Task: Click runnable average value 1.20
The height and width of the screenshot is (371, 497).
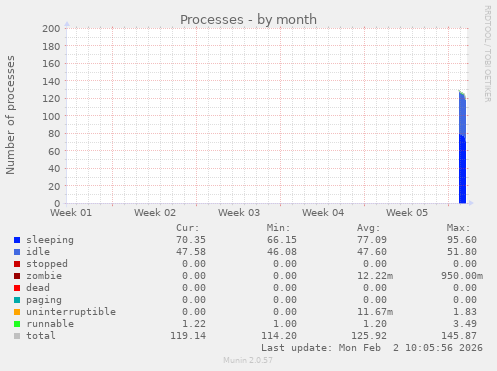Action: point(375,324)
